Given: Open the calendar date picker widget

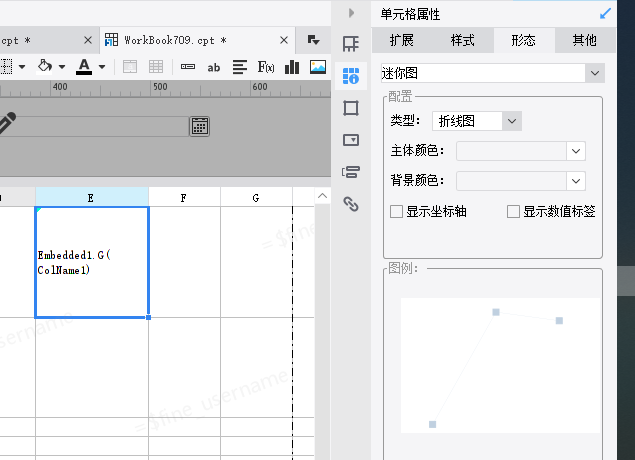Looking at the screenshot, I should [x=200, y=126].
